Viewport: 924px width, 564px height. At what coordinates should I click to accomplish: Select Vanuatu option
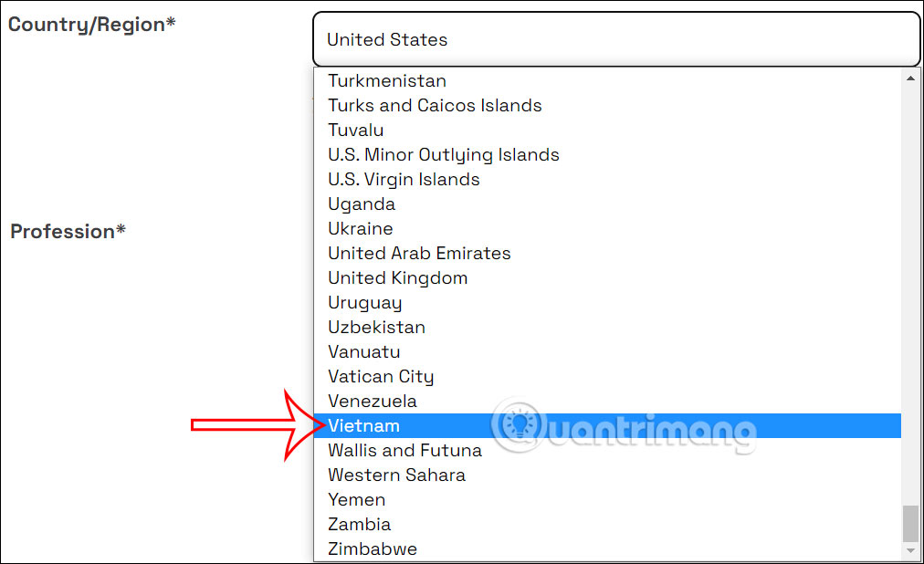tap(364, 352)
